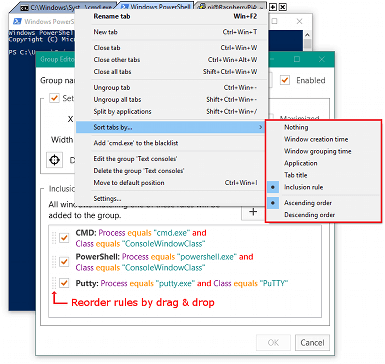Click the "putty.exe" value in Putty rule

(175, 283)
